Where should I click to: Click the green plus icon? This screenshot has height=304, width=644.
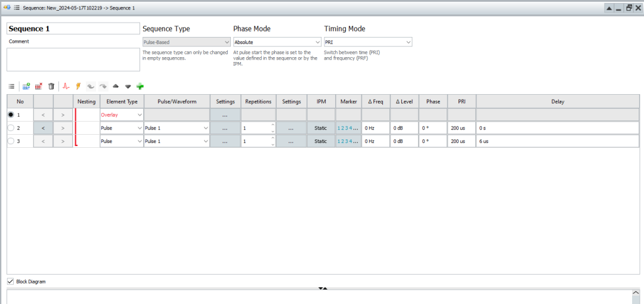pyautogui.click(x=140, y=86)
